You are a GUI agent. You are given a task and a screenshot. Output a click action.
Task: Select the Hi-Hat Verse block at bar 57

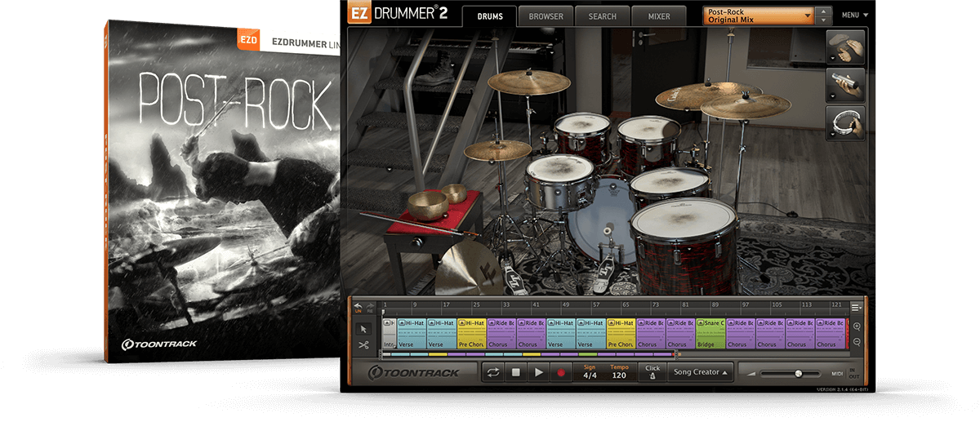click(x=590, y=334)
